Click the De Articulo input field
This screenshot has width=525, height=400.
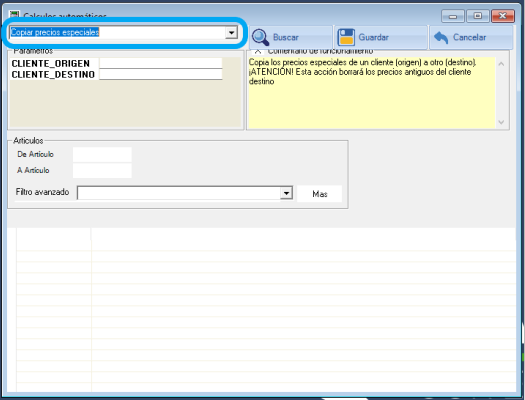102,154
